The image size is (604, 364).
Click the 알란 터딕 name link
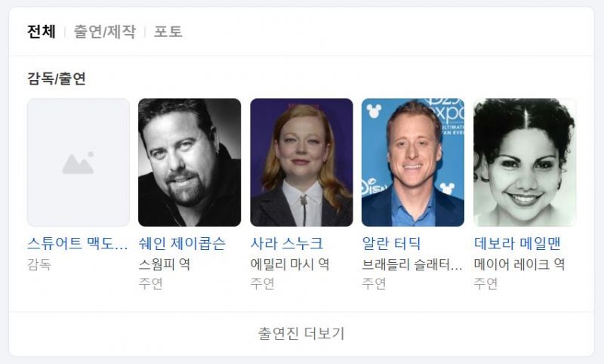(391, 243)
